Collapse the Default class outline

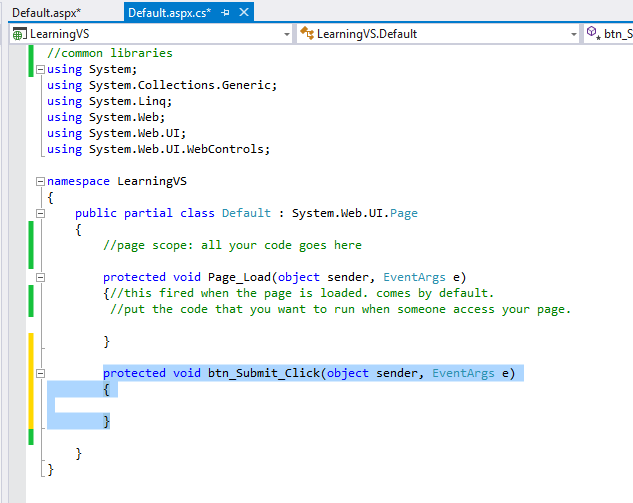tap(39, 214)
